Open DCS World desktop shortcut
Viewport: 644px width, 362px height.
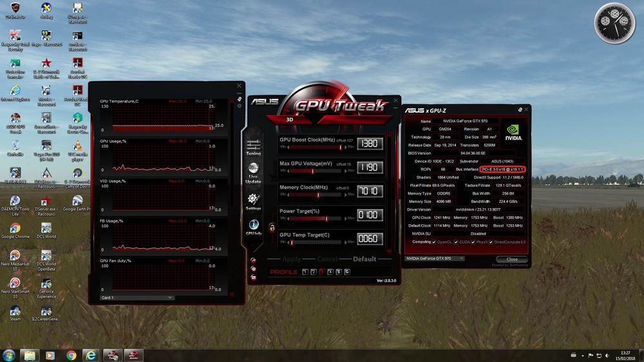pyautogui.click(x=46, y=231)
